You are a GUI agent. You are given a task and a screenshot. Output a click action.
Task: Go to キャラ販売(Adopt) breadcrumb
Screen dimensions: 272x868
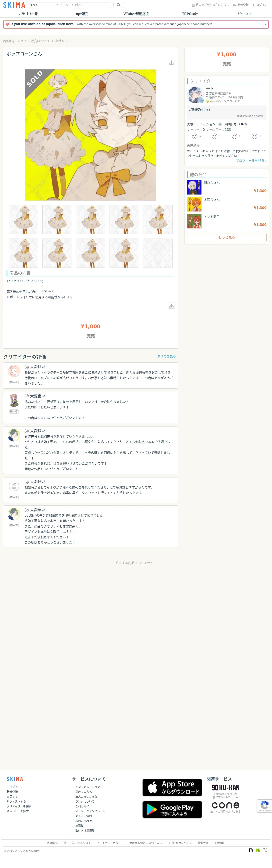35,41
